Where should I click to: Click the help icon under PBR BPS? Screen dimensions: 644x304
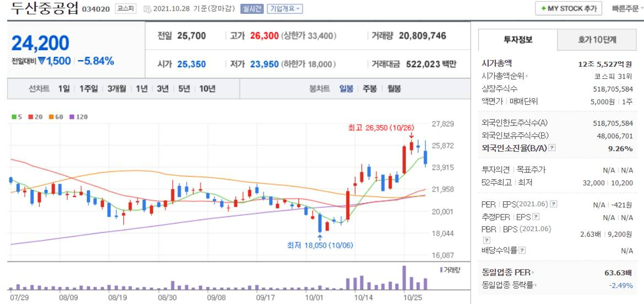(x=486, y=241)
